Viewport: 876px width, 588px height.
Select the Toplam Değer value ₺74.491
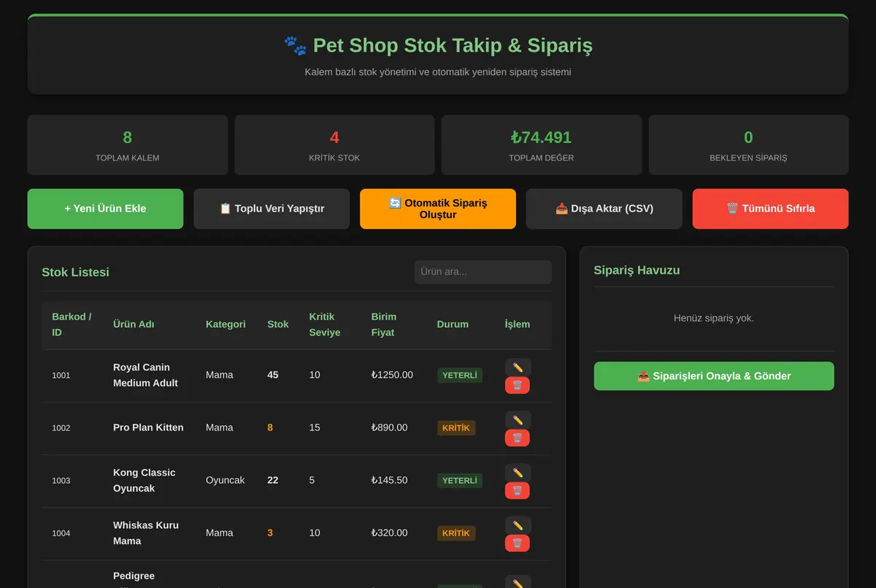pos(541,137)
